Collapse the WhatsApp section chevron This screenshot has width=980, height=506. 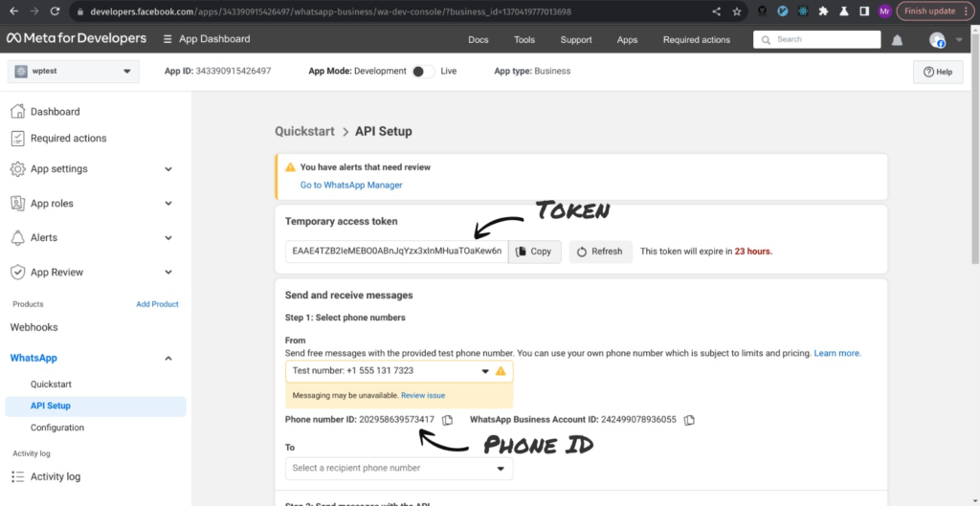click(x=168, y=359)
